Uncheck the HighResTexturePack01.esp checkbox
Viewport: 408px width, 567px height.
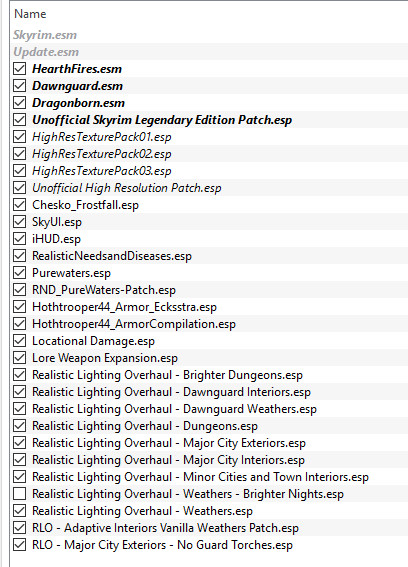(x=20, y=137)
